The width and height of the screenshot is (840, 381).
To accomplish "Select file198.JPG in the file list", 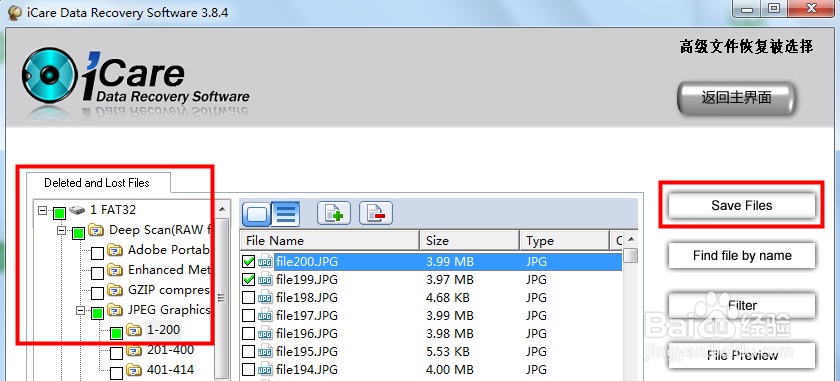I will [306, 297].
